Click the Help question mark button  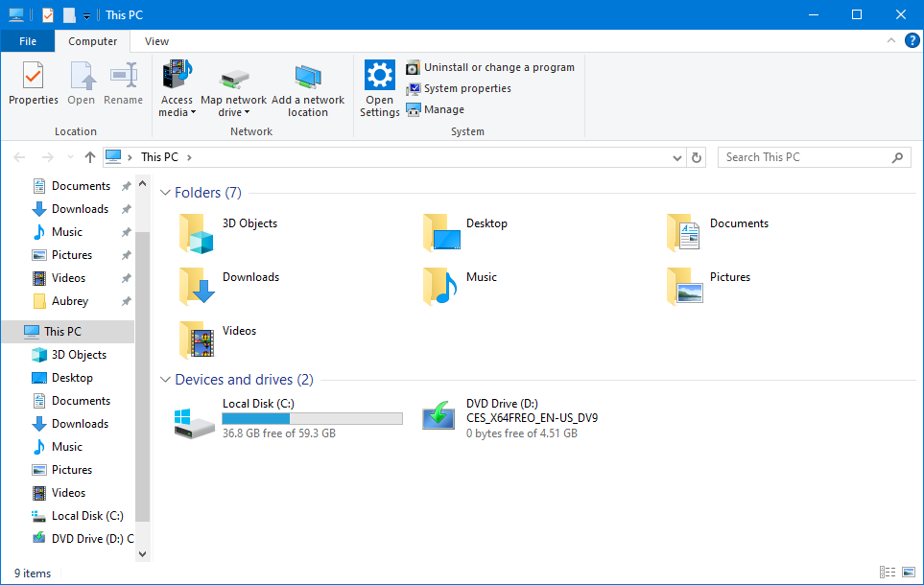click(x=912, y=41)
